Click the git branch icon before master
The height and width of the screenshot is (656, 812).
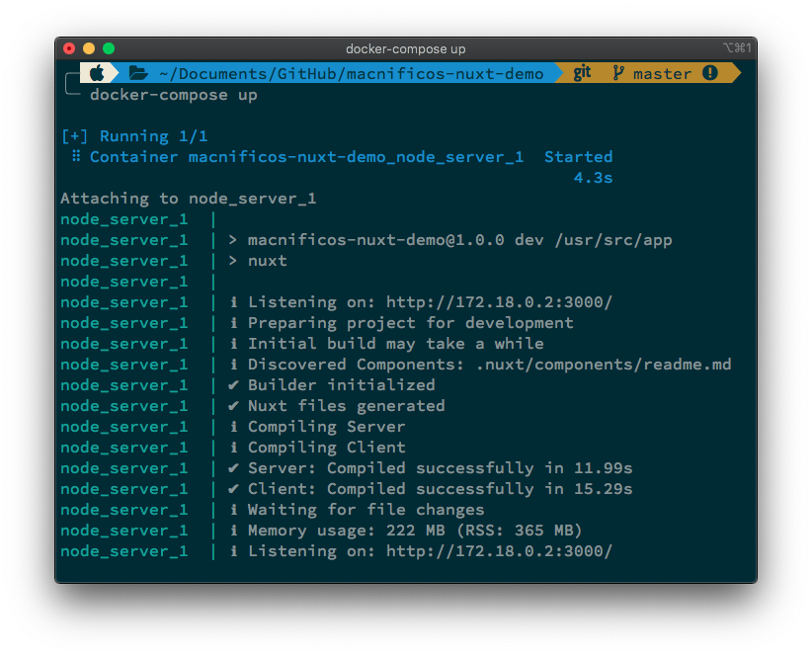click(x=617, y=73)
